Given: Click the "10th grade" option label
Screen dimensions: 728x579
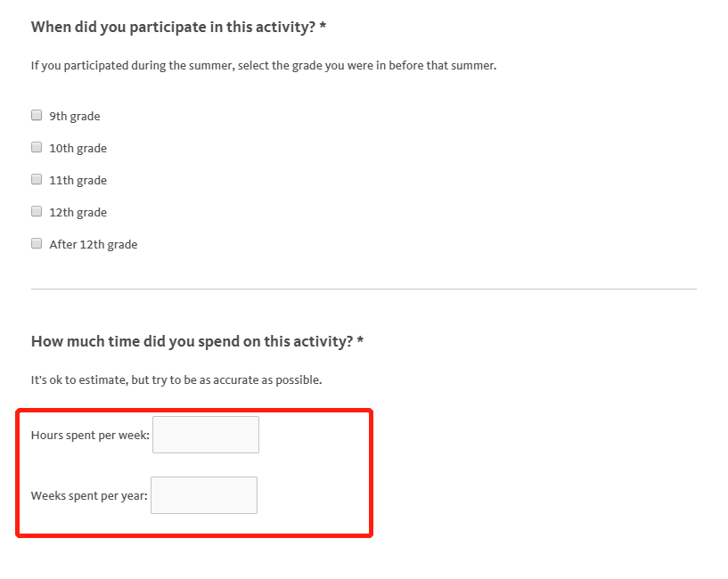Looking at the screenshot, I should [78, 148].
